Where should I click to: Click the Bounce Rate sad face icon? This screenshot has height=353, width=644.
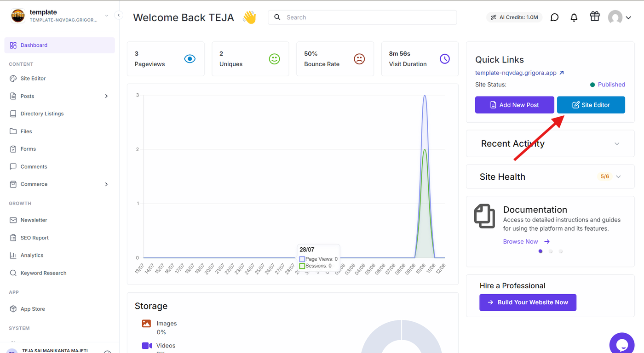[359, 59]
